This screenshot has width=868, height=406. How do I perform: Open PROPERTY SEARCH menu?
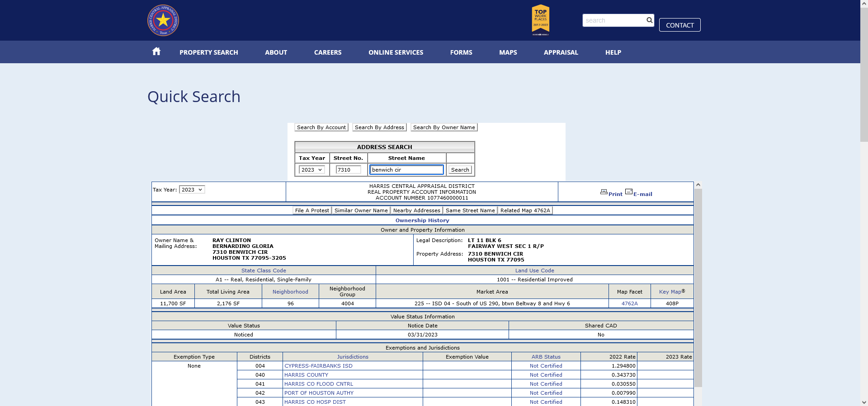(209, 52)
